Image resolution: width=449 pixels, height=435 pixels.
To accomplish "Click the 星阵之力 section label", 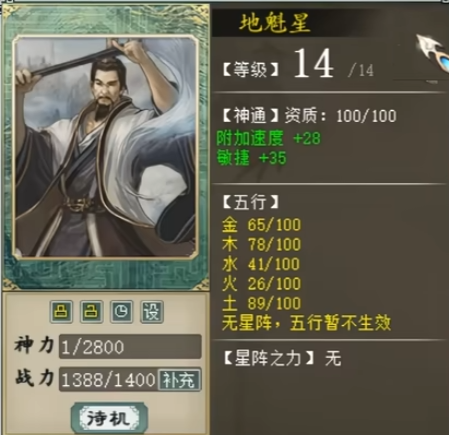I will (x=269, y=358).
